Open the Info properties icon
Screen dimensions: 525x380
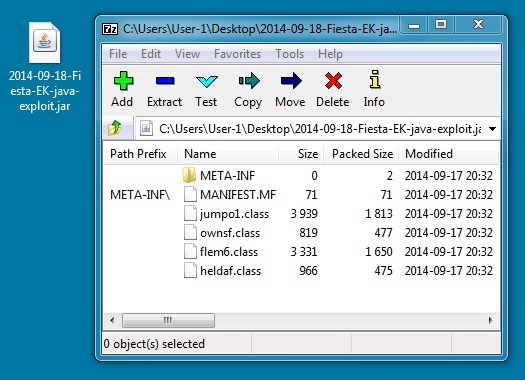(x=375, y=79)
